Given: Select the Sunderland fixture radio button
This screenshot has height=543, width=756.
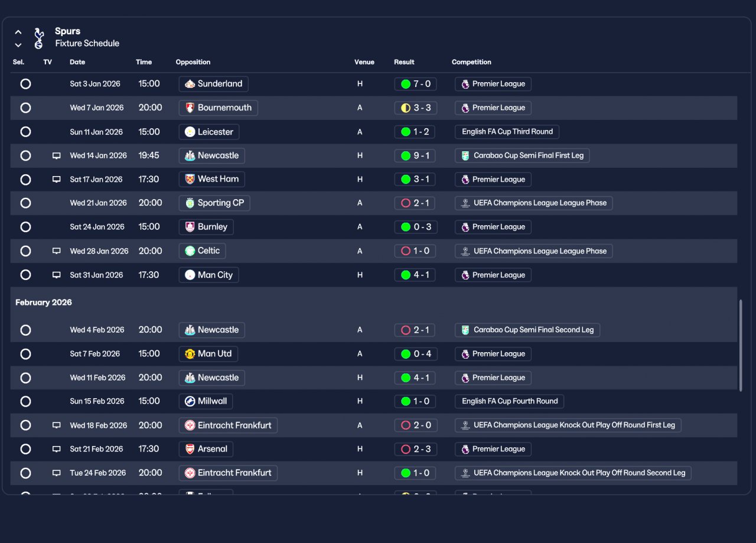Looking at the screenshot, I should [x=25, y=84].
